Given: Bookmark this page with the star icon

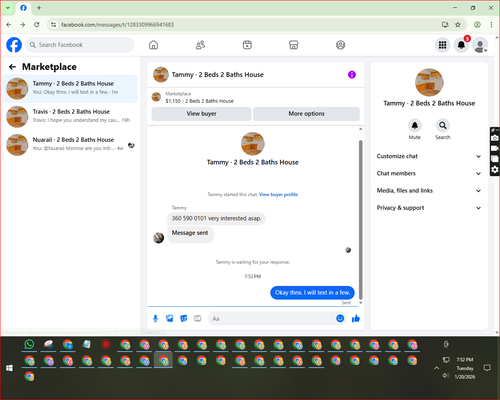Looking at the screenshot, I should 458,24.
